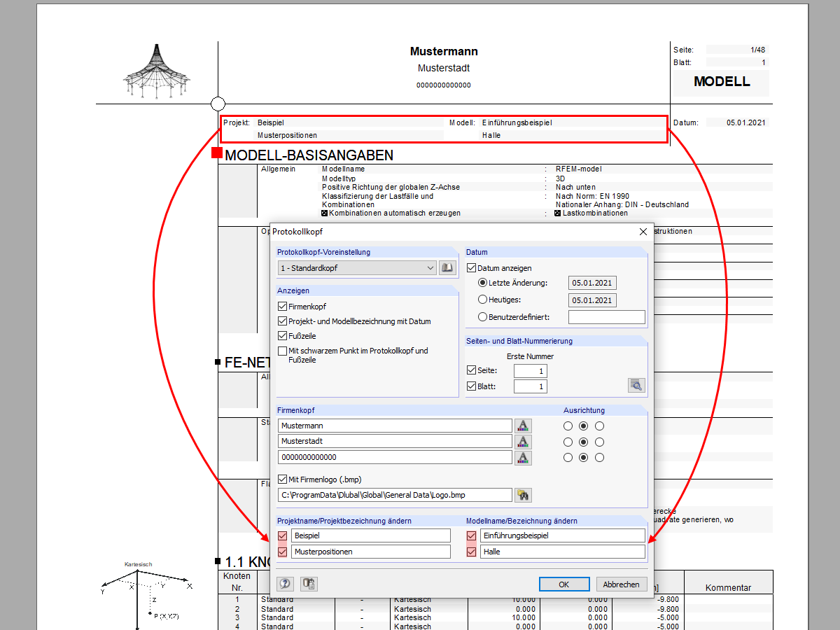Viewport: 840px width, 630px height.
Task: Toggle Datum anzeigen checkbox
Action: [472, 267]
